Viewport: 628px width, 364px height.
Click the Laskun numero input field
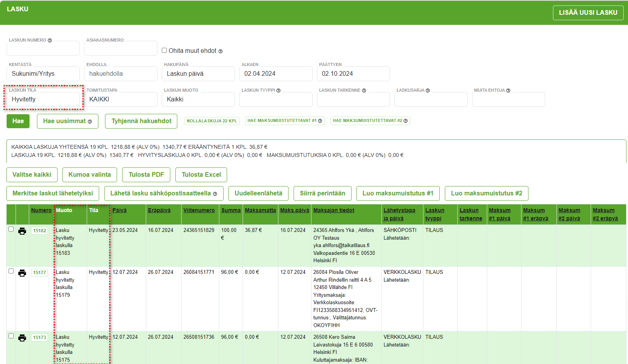[43, 48]
